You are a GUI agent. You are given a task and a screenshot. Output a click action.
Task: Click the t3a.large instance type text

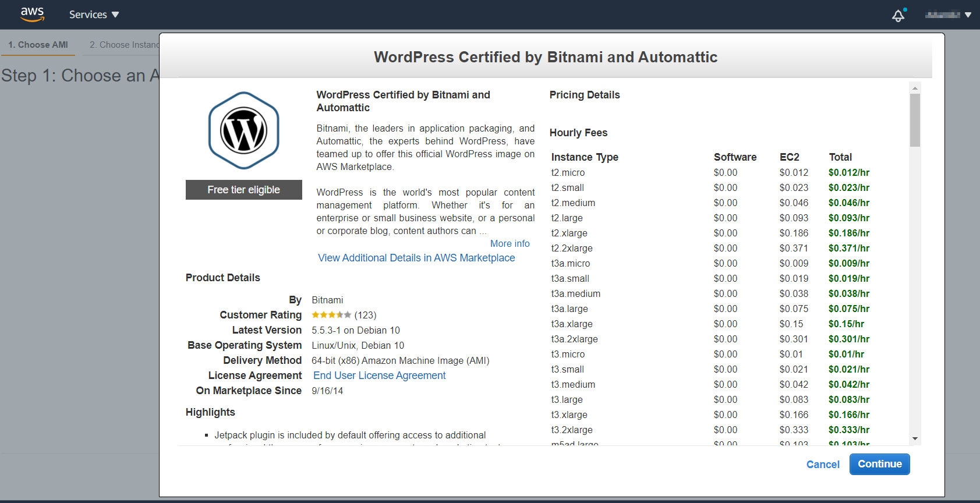click(x=569, y=309)
